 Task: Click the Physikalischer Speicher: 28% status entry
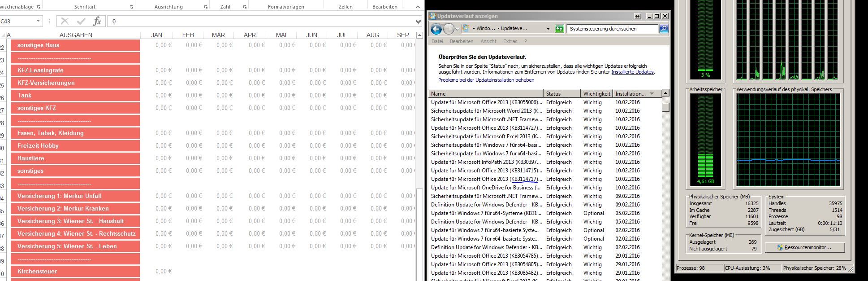[x=817, y=268]
